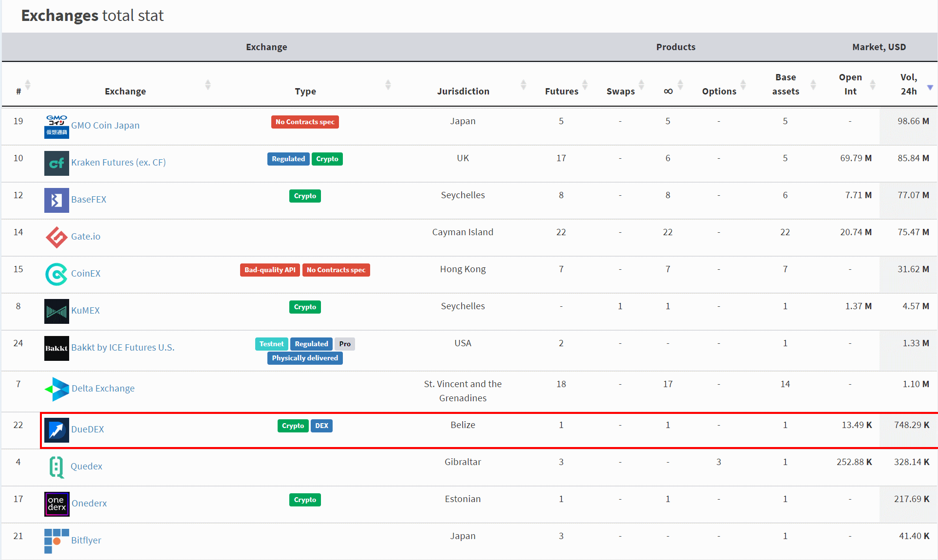Image resolution: width=938 pixels, height=560 pixels.
Task: Sort by Options column arrows
Action: coord(743,85)
